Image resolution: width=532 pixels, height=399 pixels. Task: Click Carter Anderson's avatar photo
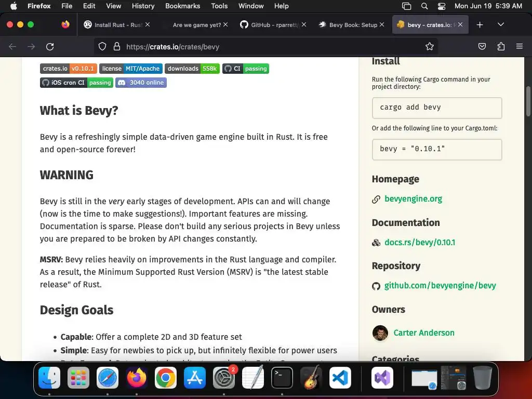pyautogui.click(x=380, y=333)
